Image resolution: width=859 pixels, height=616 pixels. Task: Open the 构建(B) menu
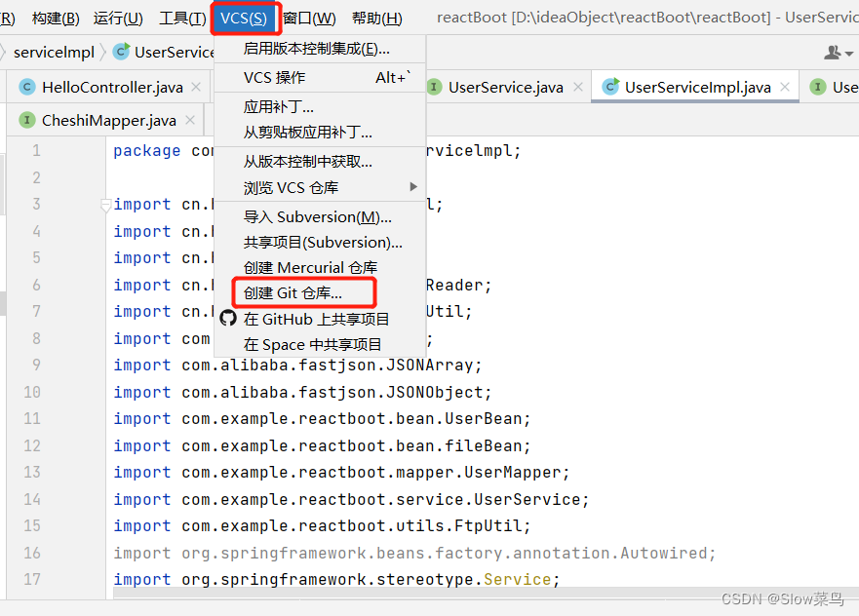coord(56,19)
